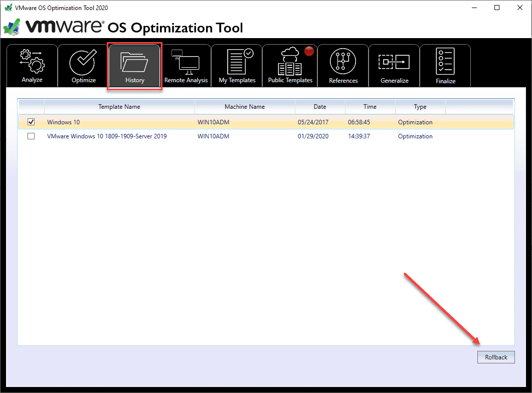
Task: Maximize the OS Optimization Tool window
Action: (497, 8)
